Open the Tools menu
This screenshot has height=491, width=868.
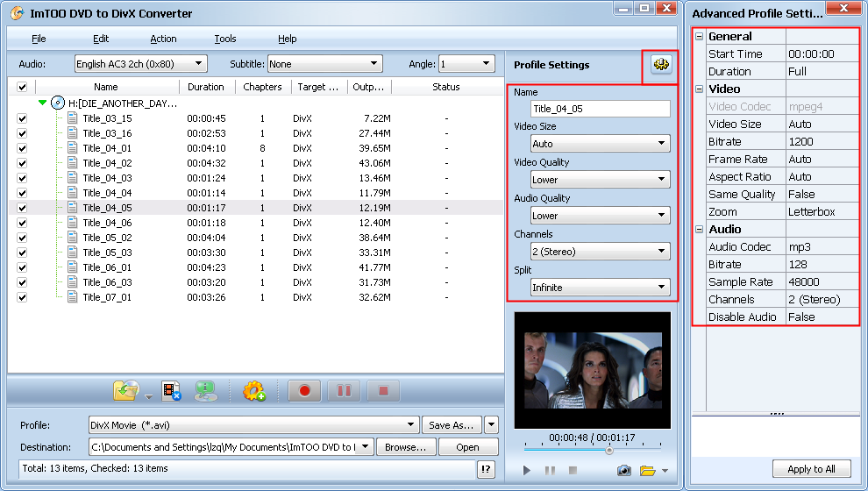[225, 39]
